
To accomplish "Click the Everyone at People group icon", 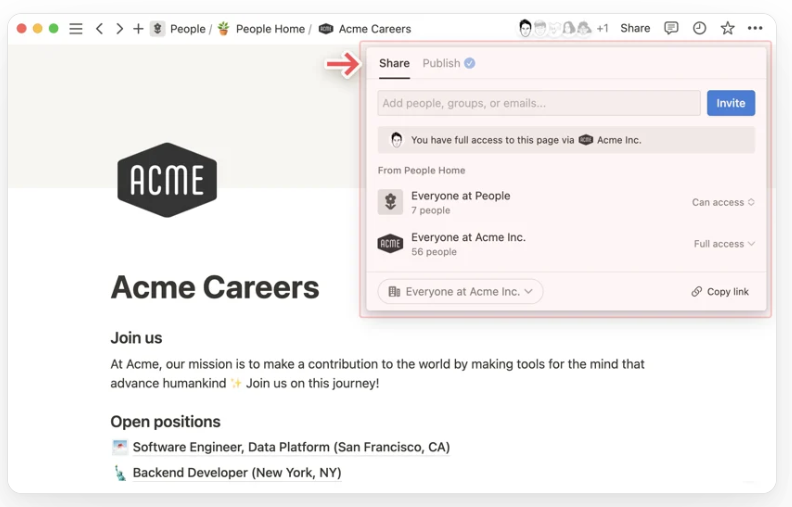I will point(390,202).
